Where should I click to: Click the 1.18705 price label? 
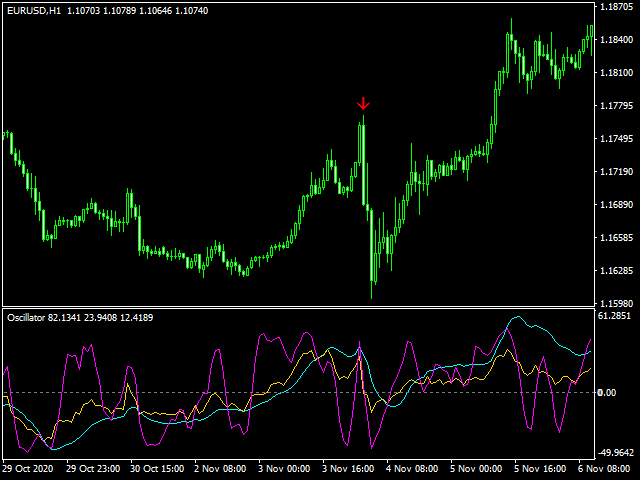[x=616, y=7]
